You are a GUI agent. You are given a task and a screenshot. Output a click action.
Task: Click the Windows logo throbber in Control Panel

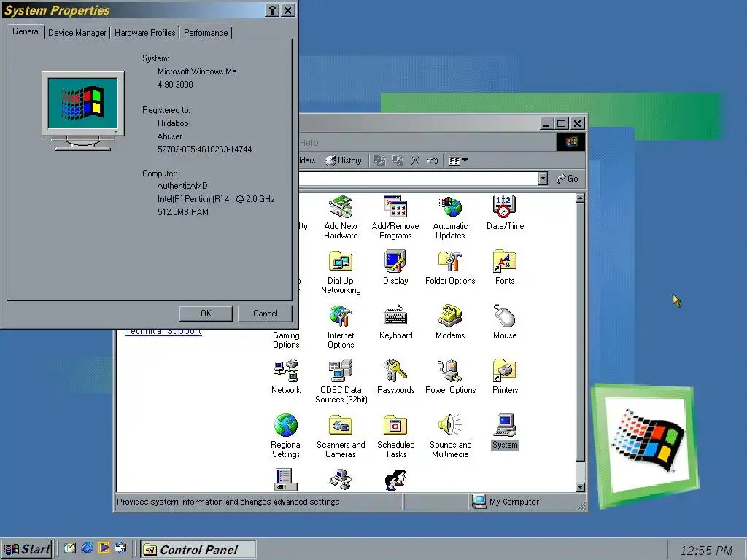pos(570,142)
